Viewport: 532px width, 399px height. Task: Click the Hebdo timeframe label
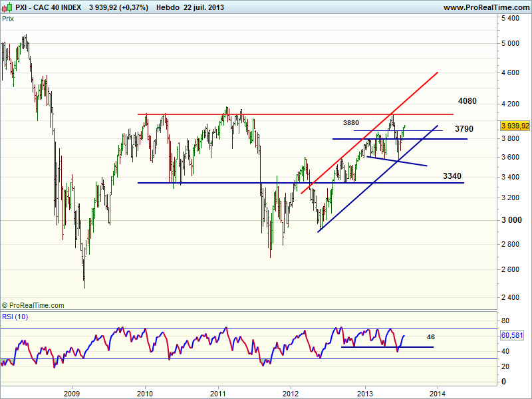point(168,7)
